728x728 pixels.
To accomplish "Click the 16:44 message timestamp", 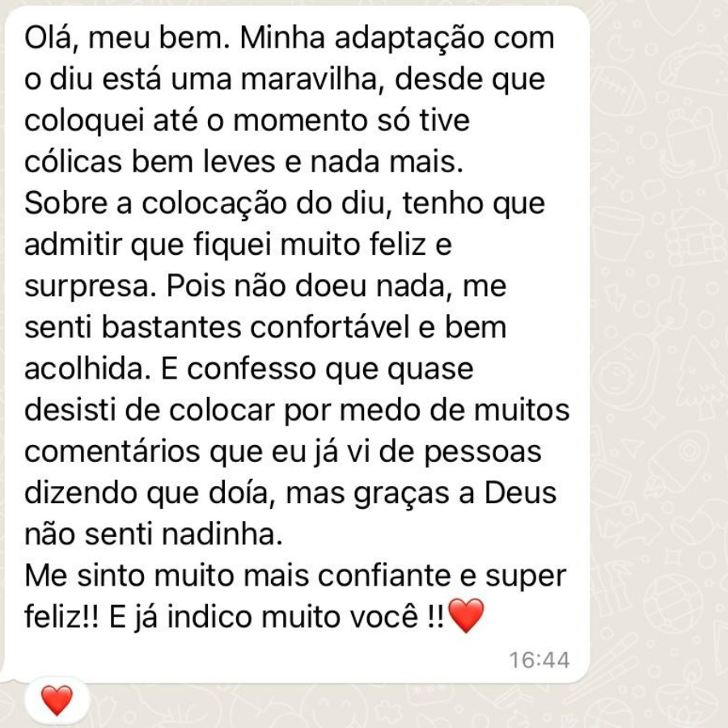I will [539, 660].
